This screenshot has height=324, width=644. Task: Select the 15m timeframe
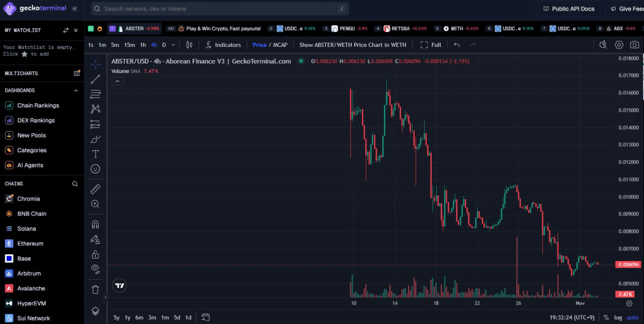(129, 45)
